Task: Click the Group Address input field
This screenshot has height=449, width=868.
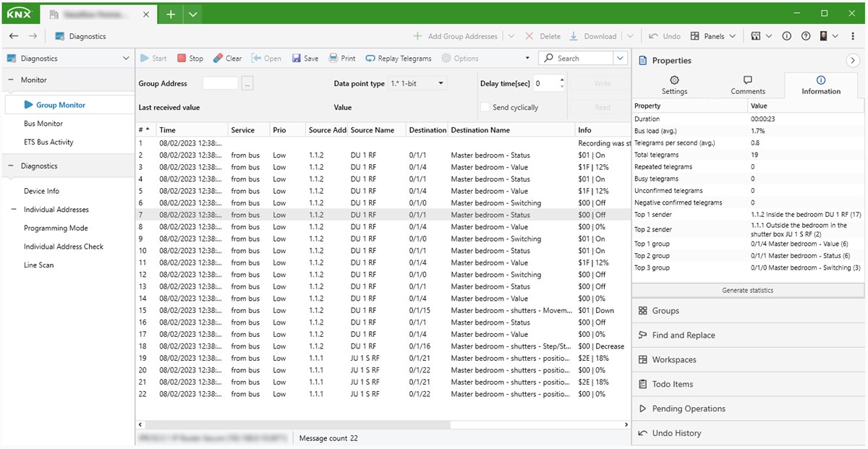Action: 220,83
